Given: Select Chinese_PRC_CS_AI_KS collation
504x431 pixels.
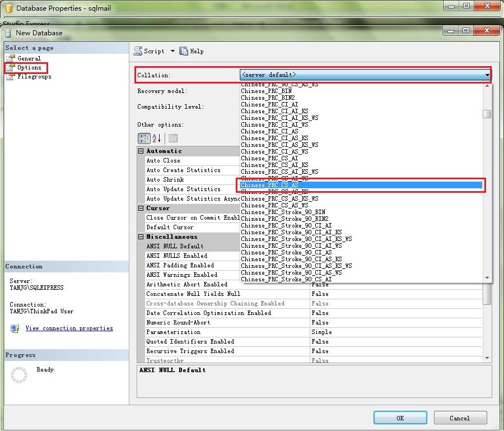Looking at the screenshot, I should (x=274, y=165).
